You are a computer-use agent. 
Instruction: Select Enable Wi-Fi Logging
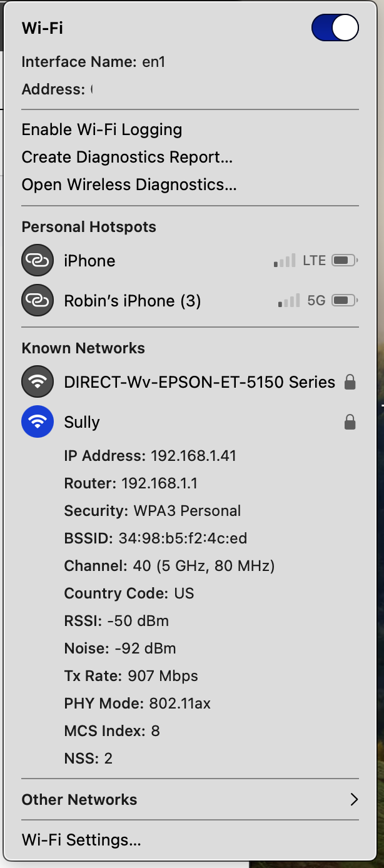tap(102, 129)
